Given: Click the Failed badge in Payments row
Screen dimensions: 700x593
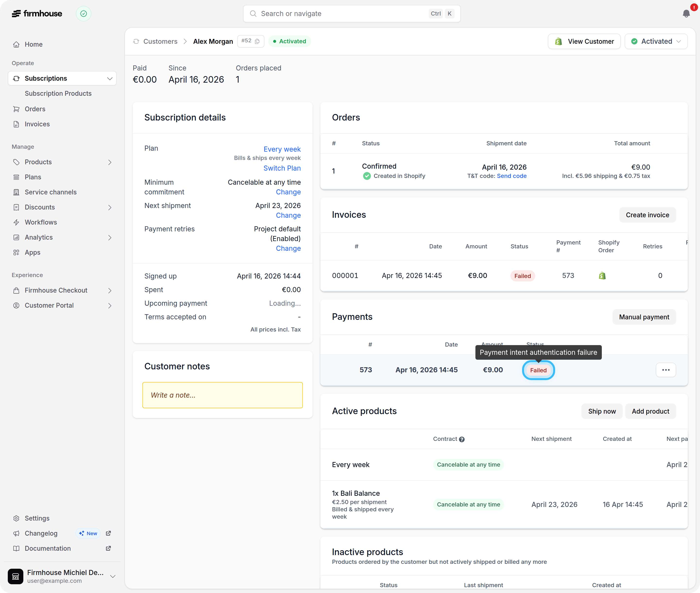Looking at the screenshot, I should (x=538, y=370).
